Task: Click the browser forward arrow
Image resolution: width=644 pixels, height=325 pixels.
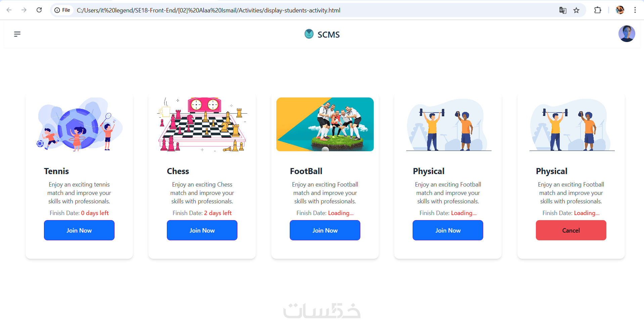Action: pos(24,10)
